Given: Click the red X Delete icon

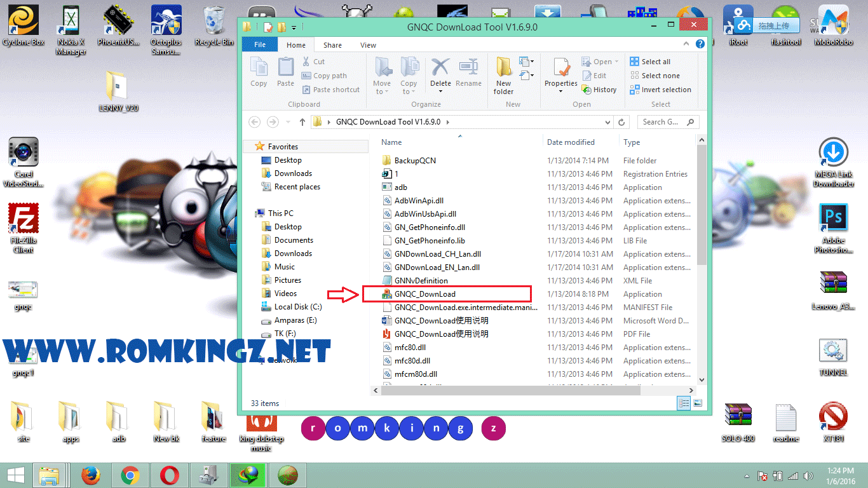Looking at the screenshot, I should (440, 67).
